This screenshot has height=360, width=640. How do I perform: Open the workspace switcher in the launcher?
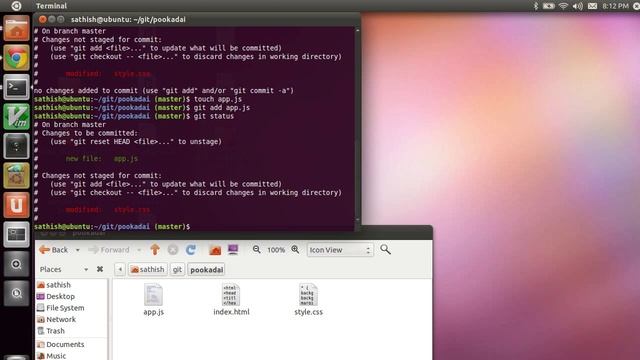coord(16,234)
